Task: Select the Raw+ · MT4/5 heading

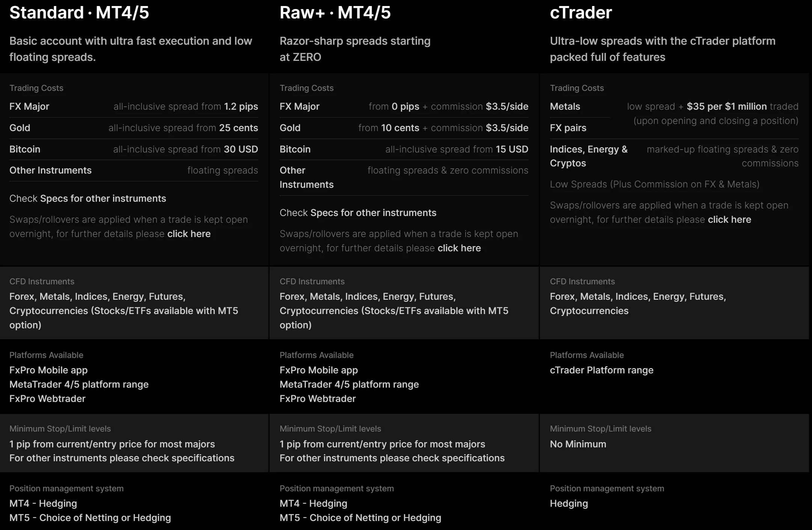Action: pos(335,12)
